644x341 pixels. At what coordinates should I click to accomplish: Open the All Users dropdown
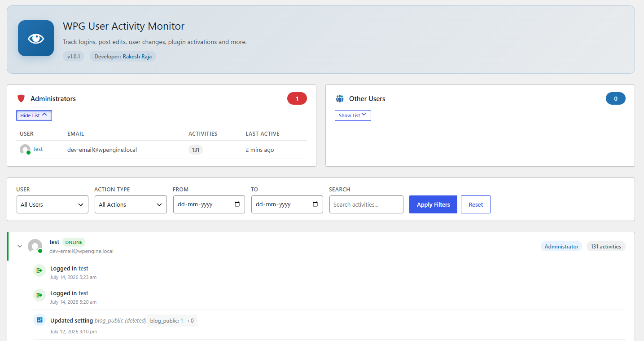(53, 204)
